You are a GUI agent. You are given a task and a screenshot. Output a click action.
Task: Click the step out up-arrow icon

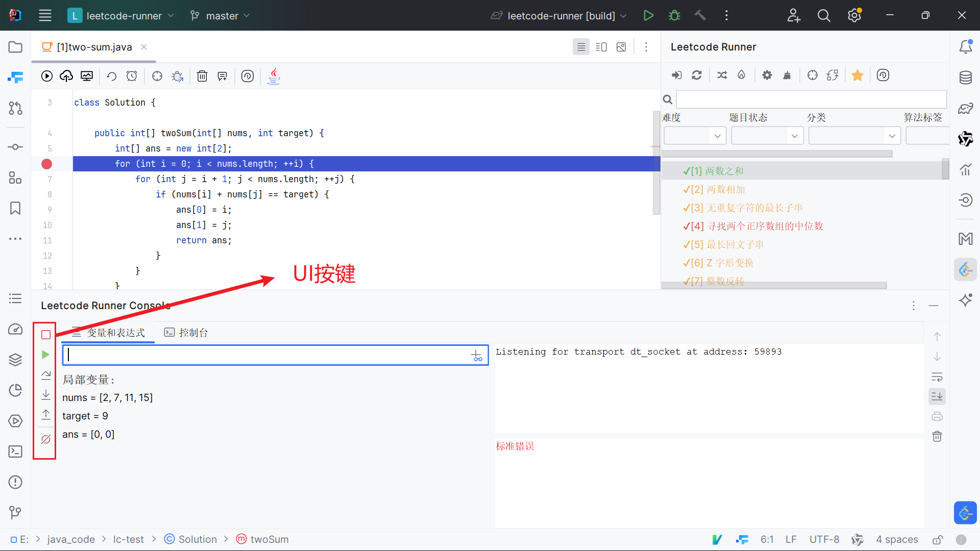(46, 414)
